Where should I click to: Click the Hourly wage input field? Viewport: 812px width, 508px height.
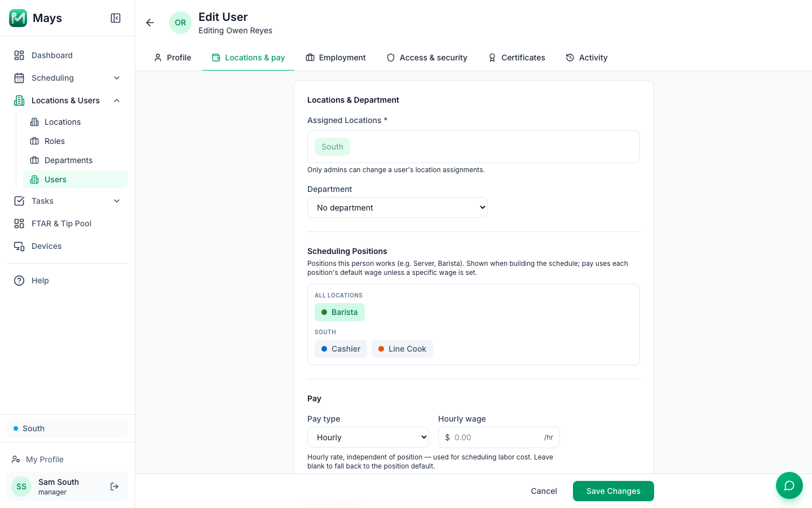499,437
